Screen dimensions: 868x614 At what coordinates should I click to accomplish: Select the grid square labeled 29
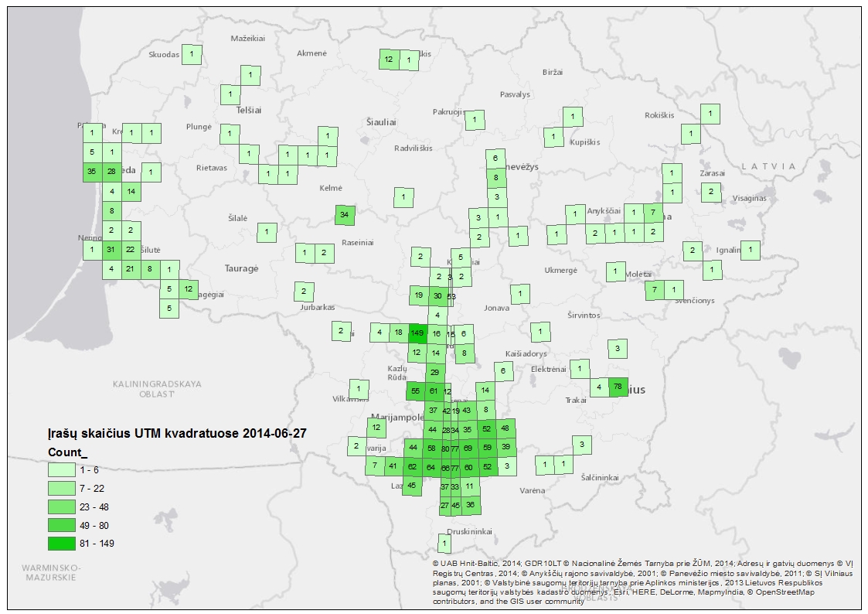click(434, 372)
